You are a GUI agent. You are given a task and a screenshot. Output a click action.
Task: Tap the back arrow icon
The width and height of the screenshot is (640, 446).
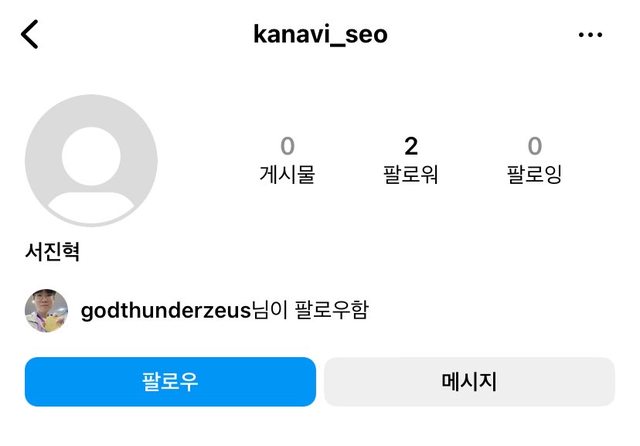pos(30,35)
